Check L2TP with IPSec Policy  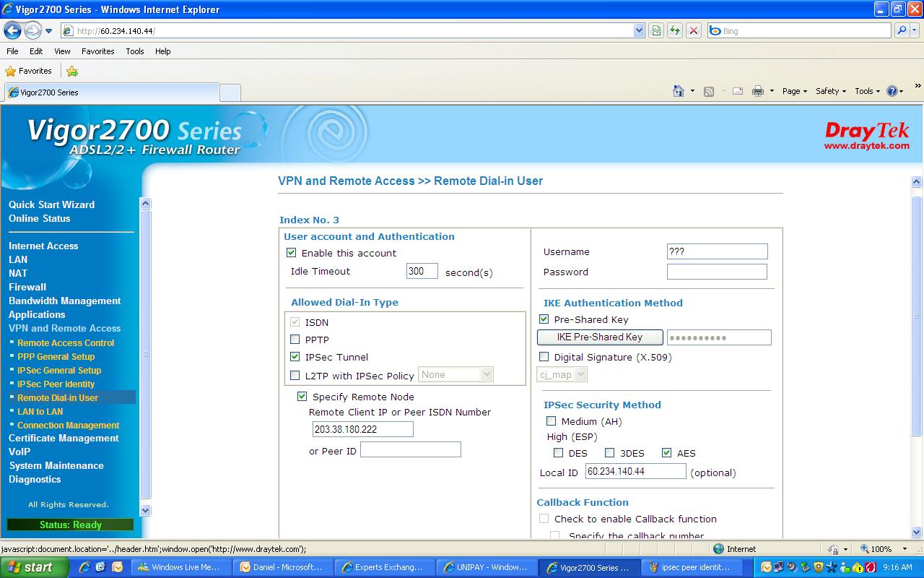coord(295,375)
